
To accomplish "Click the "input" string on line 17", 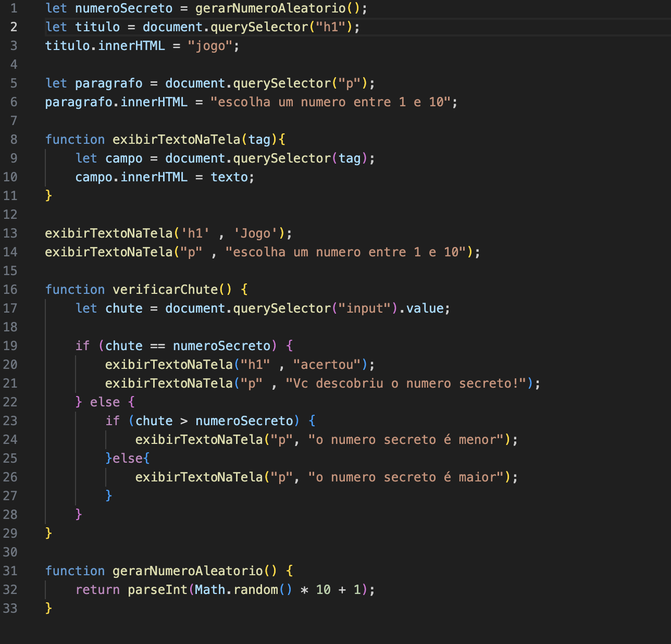I will coord(365,308).
